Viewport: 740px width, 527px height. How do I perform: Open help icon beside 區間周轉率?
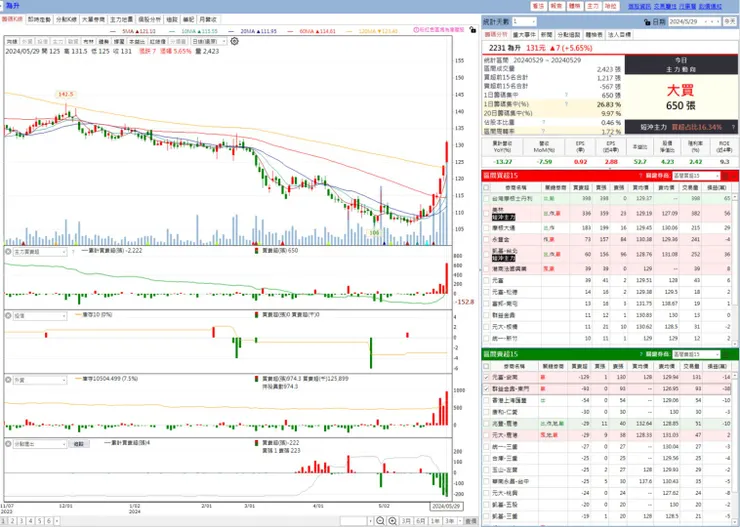(x=543, y=132)
